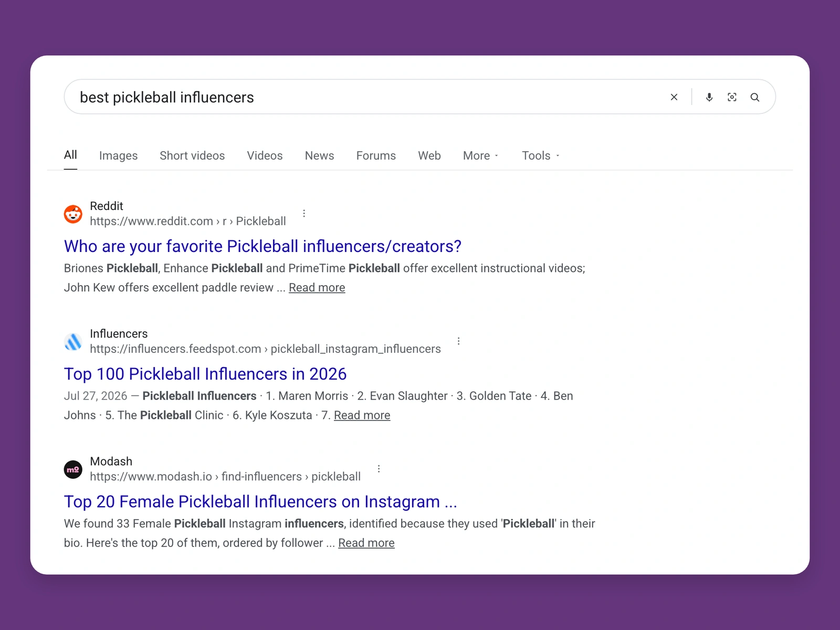Click Read more in the Reddit result snippet
Screen dimensions: 840x630
tap(317, 287)
